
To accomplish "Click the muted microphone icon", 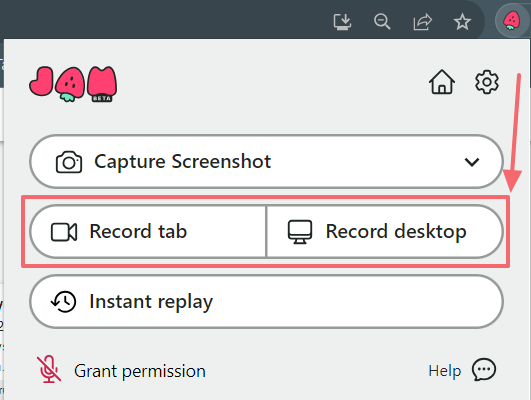I will [x=49, y=369].
